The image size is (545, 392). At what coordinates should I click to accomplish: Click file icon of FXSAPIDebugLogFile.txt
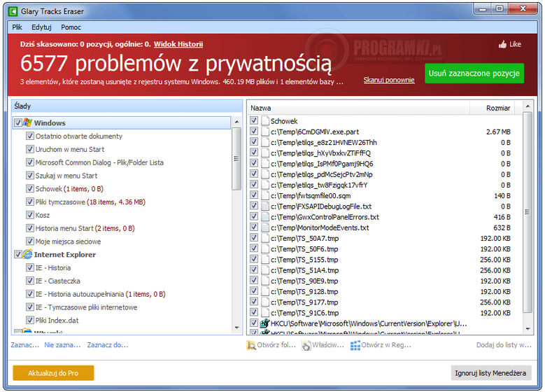[x=265, y=206]
